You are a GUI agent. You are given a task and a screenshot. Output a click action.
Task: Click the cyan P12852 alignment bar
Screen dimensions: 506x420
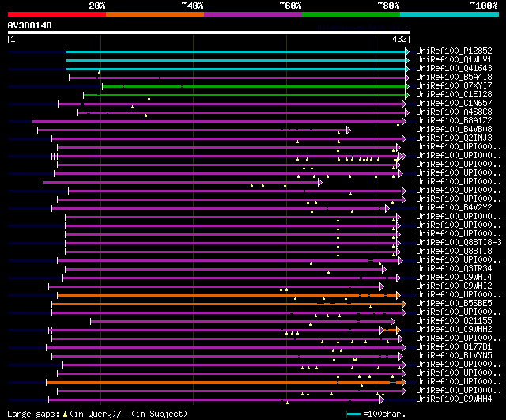236,51
